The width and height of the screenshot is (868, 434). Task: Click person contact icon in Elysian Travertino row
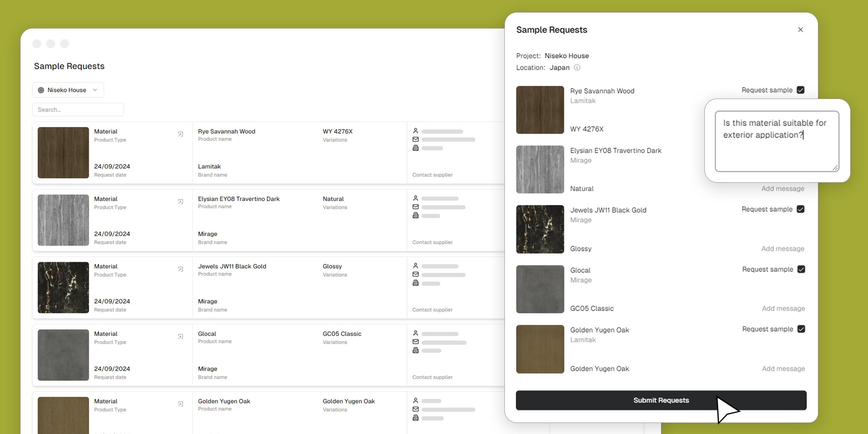pyautogui.click(x=416, y=198)
